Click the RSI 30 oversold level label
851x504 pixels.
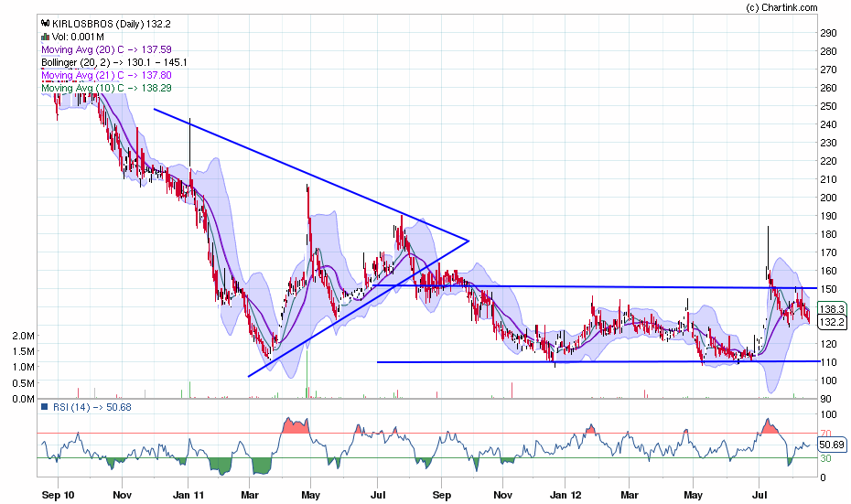point(825,459)
